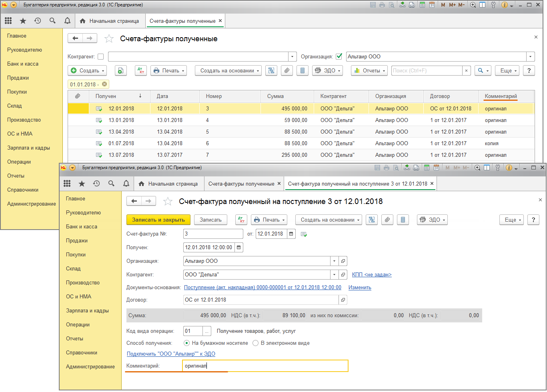Select В электронном виде option

tap(255, 343)
